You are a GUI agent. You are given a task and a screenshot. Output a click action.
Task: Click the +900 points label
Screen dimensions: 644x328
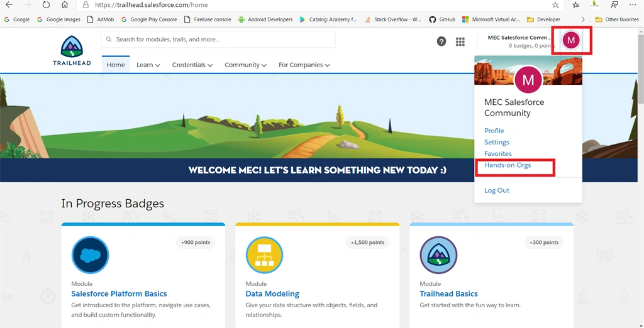pos(196,243)
